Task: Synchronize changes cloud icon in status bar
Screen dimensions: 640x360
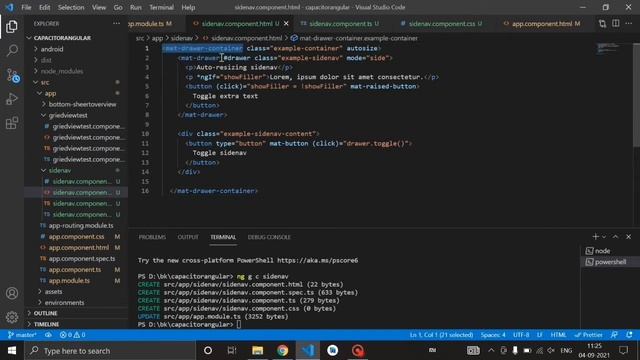Action: click(x=48, y=335)
